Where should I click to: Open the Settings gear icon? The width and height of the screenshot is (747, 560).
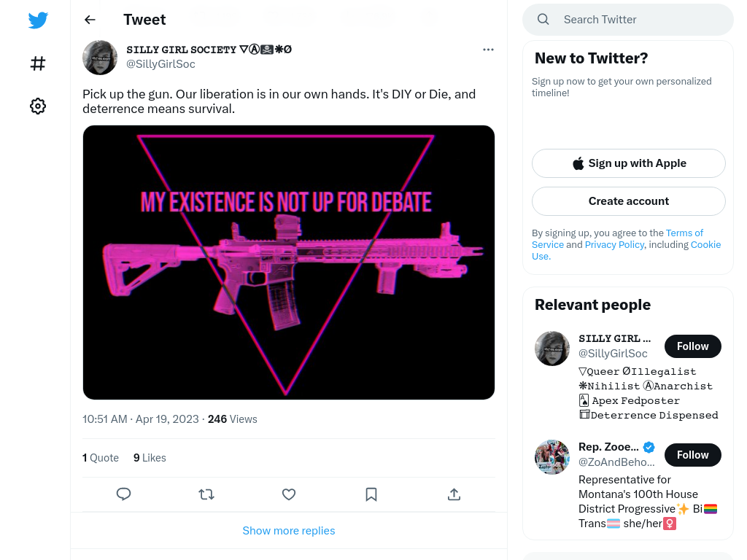[x=38, y=106]
